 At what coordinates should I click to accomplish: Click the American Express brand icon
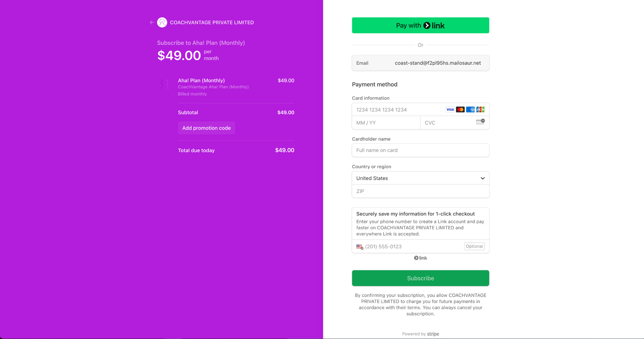[x=470, y=109]
